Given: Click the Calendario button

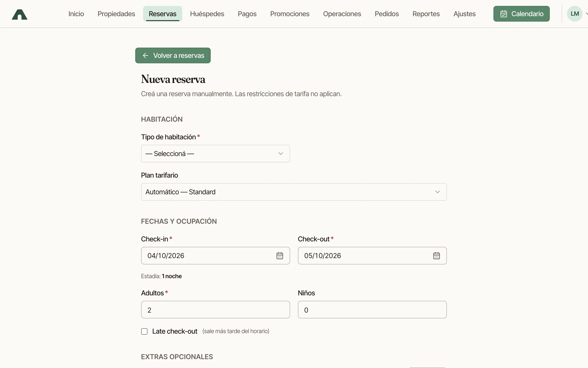Looking at the screenshot, I should [521, 14].
